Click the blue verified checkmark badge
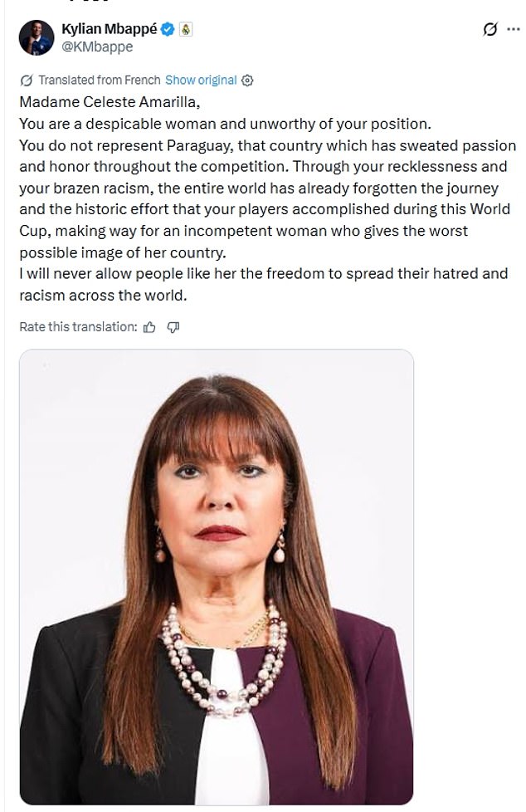 pos(168,30)
